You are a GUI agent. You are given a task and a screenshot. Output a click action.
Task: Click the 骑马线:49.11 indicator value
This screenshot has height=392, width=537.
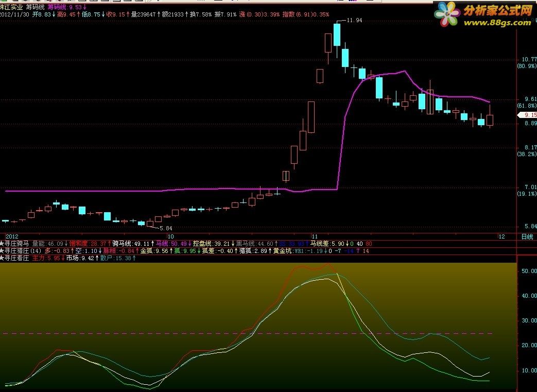click(x=133, y=244)
